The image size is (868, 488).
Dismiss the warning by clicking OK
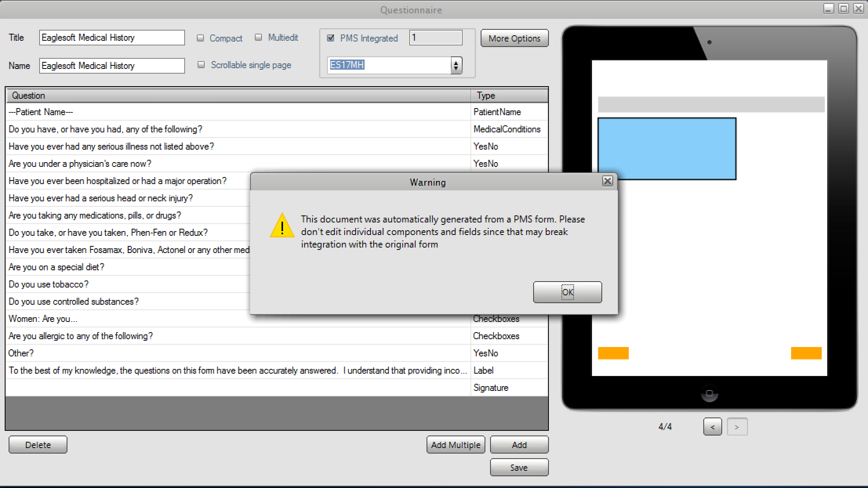click(567, 292)
